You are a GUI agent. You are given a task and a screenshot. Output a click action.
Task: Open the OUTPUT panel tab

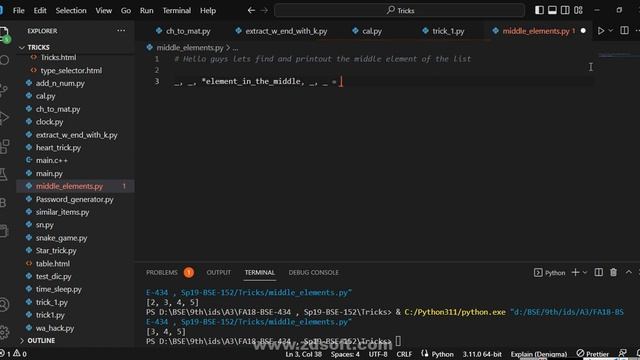pos(218,272)
